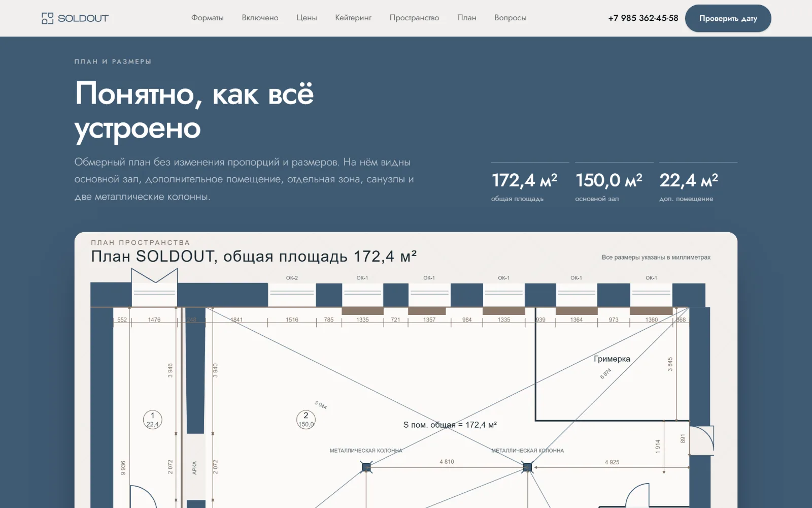Image resolution: width=812 pixels, height=508 pixels.
Task: Click the АРКА label on the plan
Action: pyautogui.click(x=194, y=468)
